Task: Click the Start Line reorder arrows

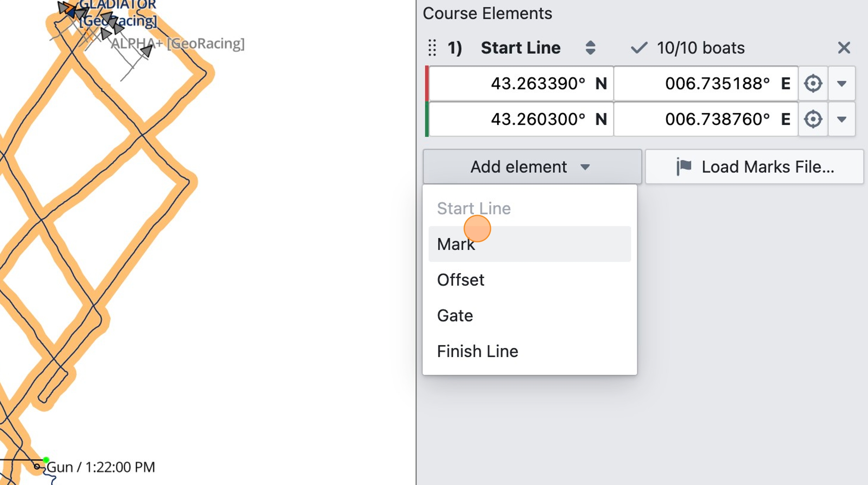Action: pyautogui.click(x=590, y=48)
